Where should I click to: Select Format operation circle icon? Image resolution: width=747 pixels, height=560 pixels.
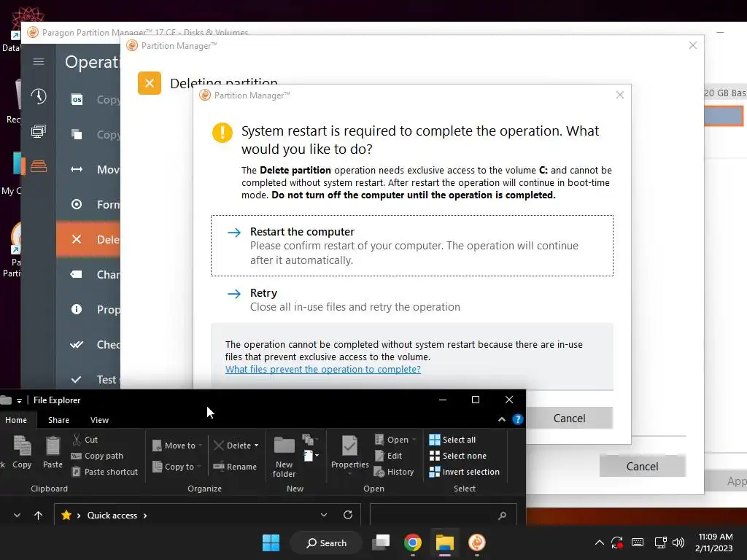pyautogui.click(x=77, y=204)
